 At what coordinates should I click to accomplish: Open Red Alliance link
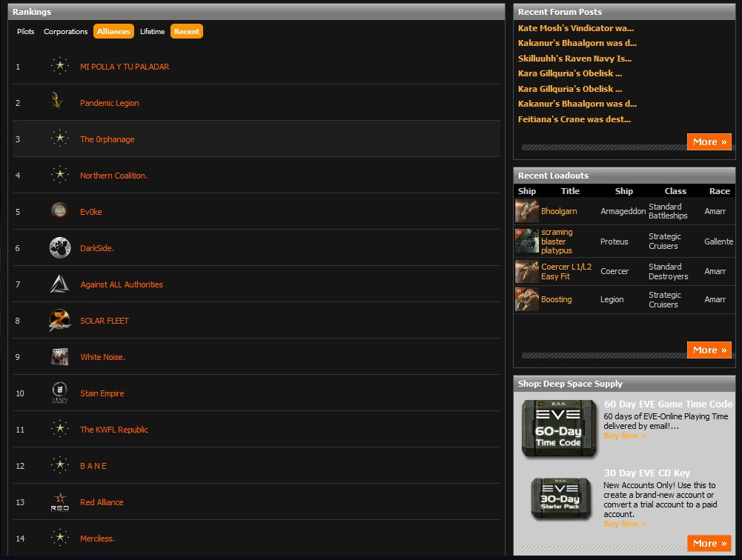coord(102,502)
